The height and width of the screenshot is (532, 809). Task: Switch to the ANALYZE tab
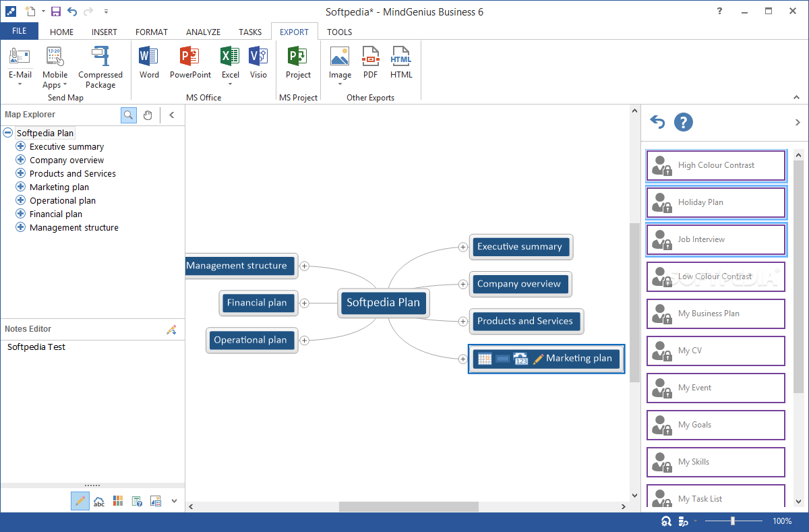click(204, 32)
